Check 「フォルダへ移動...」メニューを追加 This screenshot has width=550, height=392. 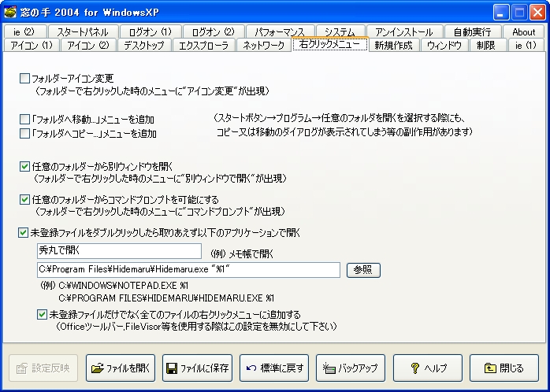(x=24, y=120)
